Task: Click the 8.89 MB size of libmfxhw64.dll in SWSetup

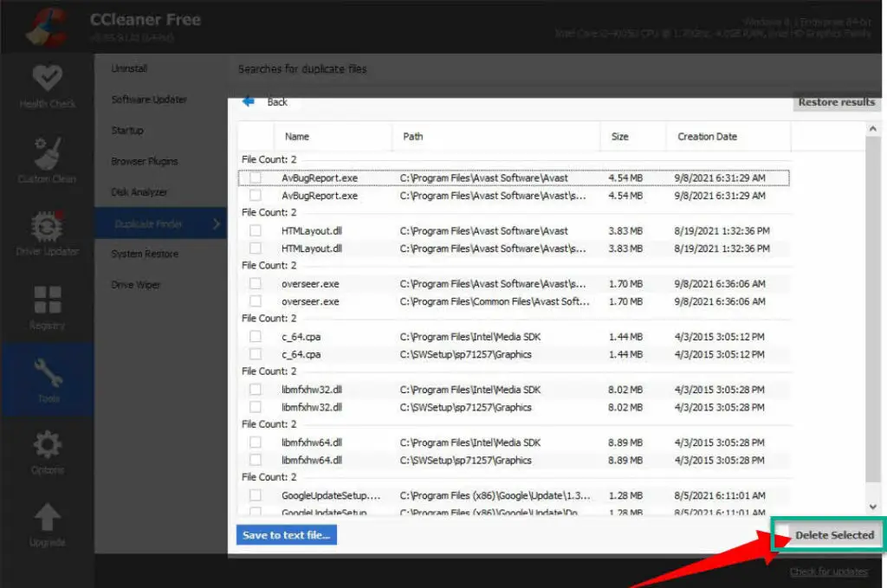Action: coord(625,460)
